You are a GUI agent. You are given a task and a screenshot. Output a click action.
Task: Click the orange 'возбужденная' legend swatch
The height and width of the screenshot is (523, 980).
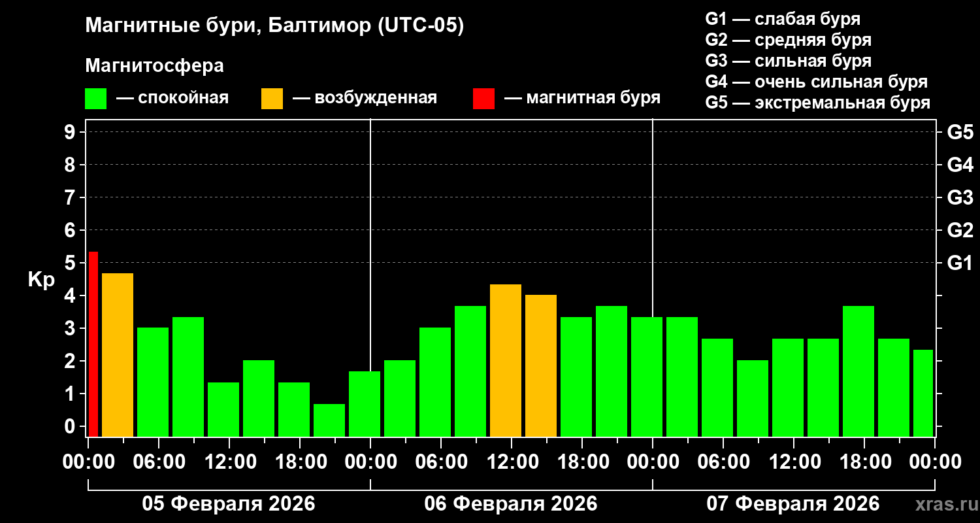(x=272, y=99)
